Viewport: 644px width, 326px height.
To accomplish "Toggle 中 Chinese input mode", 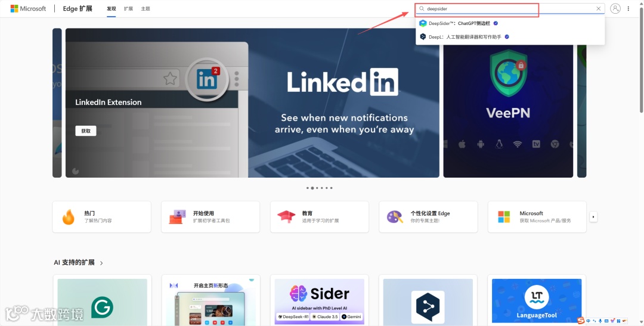I will click(588, 321).
